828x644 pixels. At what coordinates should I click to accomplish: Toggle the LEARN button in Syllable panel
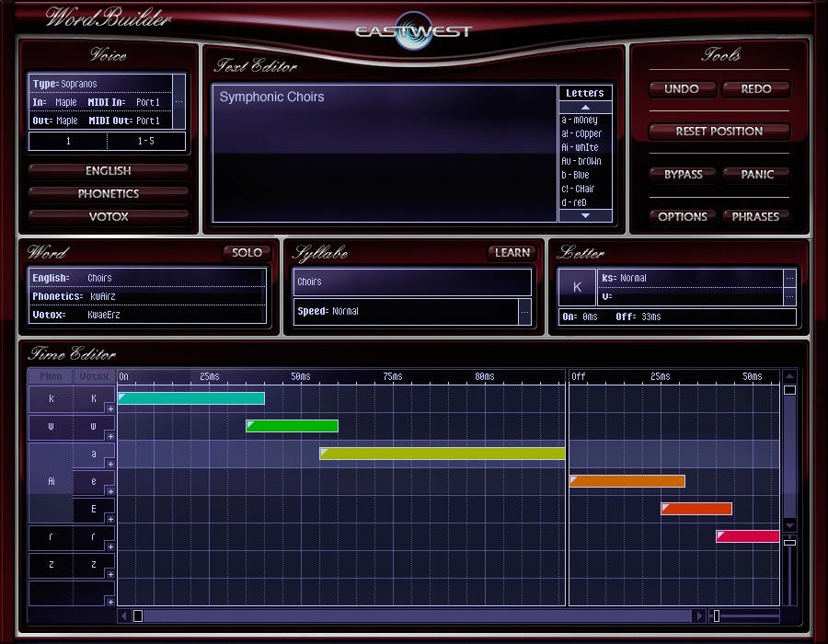pos(512,252)
